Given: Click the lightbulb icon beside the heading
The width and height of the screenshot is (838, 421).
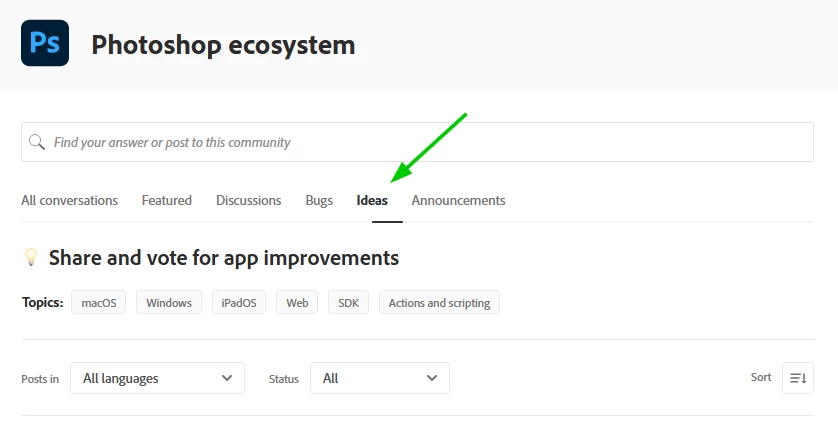Looking at the screenshot, I should click(x=31, y=258).
